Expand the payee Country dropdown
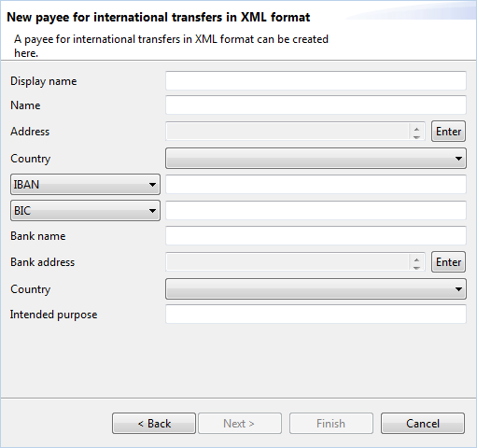The image size is (477, 448). [x=316, y=159]
